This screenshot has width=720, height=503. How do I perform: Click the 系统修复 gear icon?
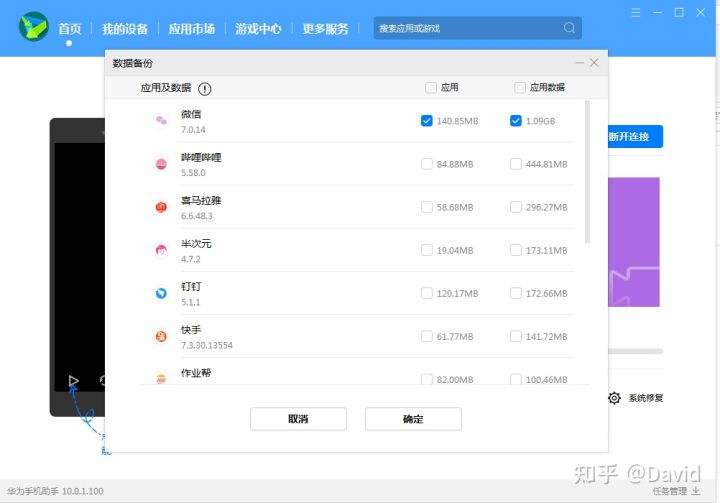coord(614,398)
